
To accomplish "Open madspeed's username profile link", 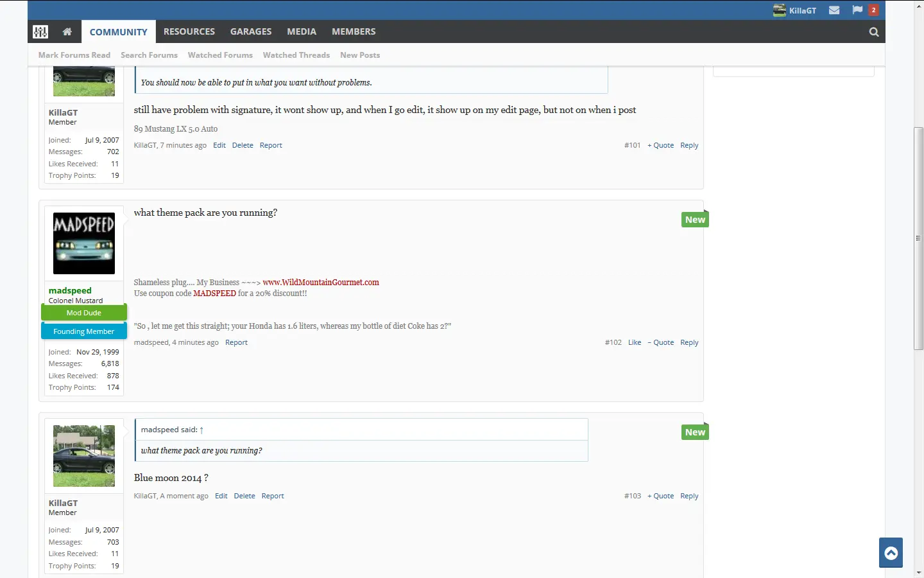I will [x=70, y=290].
